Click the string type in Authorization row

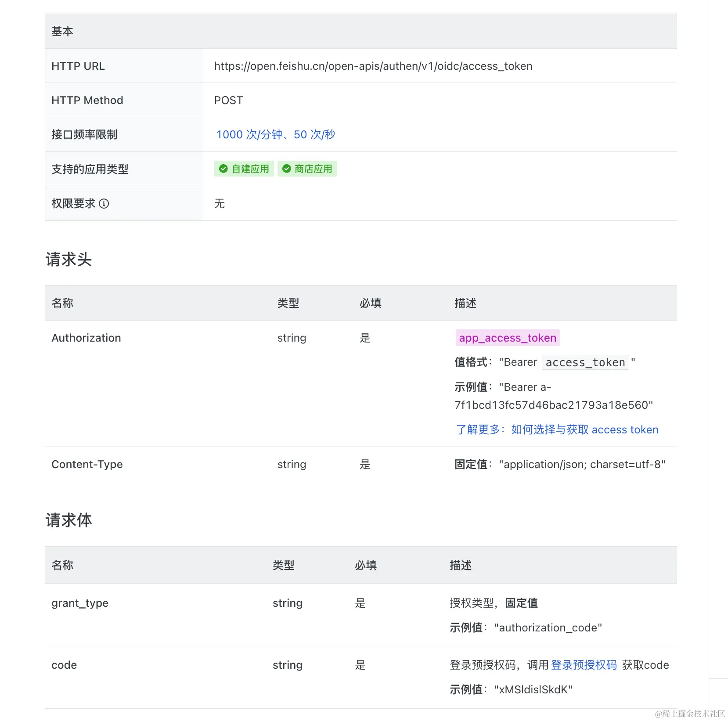(292, 338)
